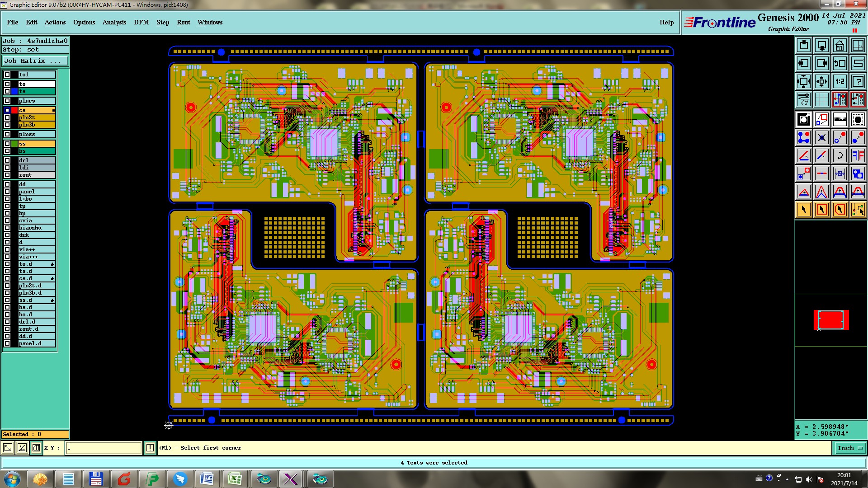Toggle checkbox for the drl layer

point(7,160)
